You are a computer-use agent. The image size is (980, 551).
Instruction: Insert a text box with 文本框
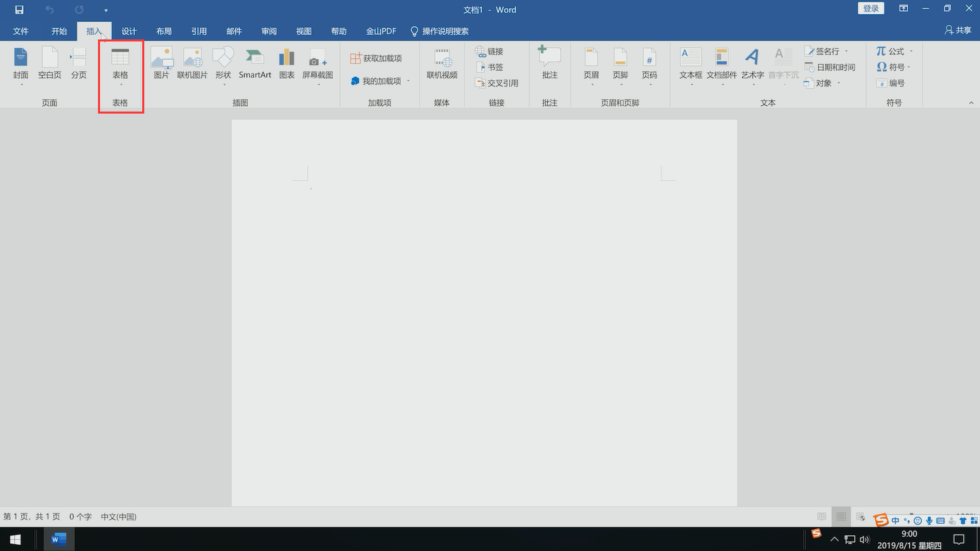[691, 66]
